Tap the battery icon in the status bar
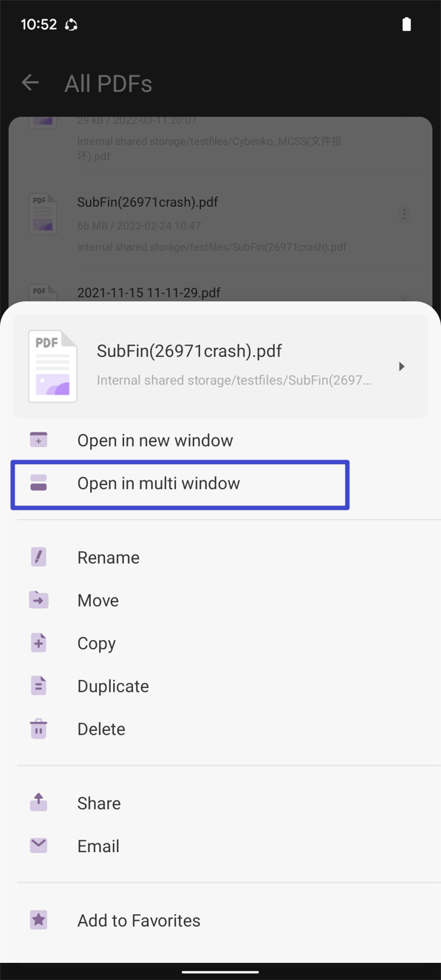This screenshot has width=441, height=980. [x=406, y=24]
